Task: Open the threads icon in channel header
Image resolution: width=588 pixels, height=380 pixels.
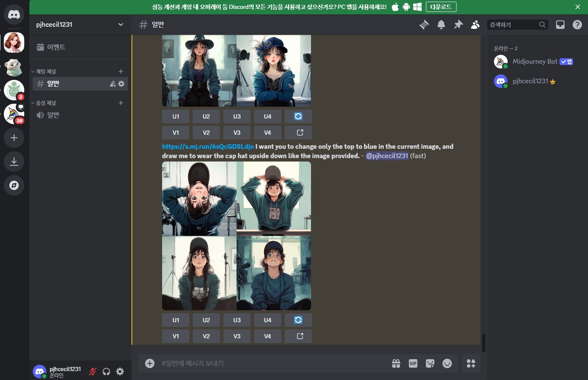Action: pos(424,25)
